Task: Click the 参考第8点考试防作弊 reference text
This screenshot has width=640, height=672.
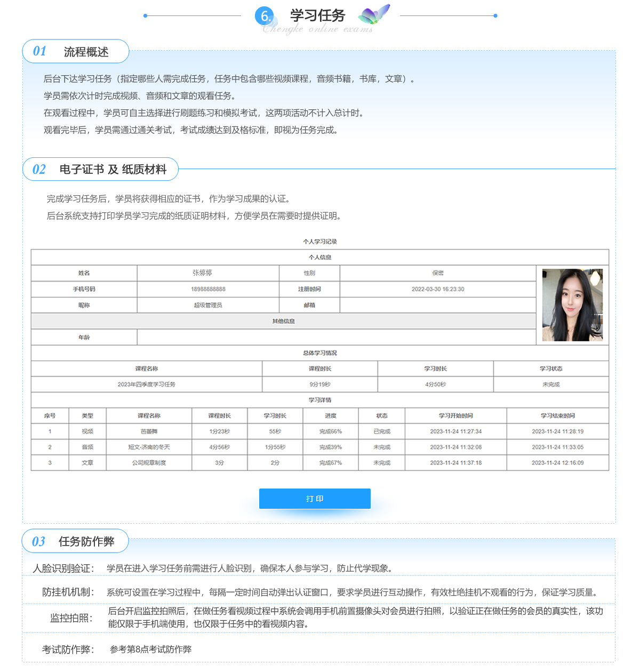Action: pos(150,650)
